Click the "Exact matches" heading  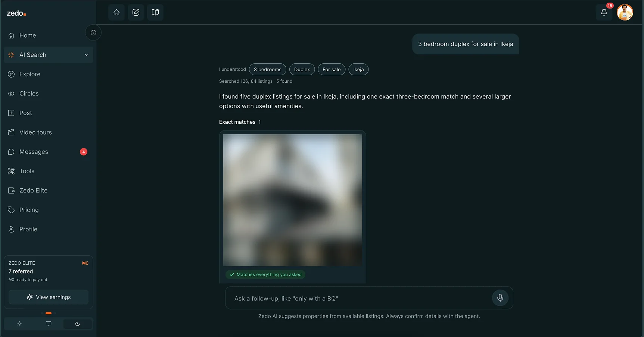(x=237, y=122)
